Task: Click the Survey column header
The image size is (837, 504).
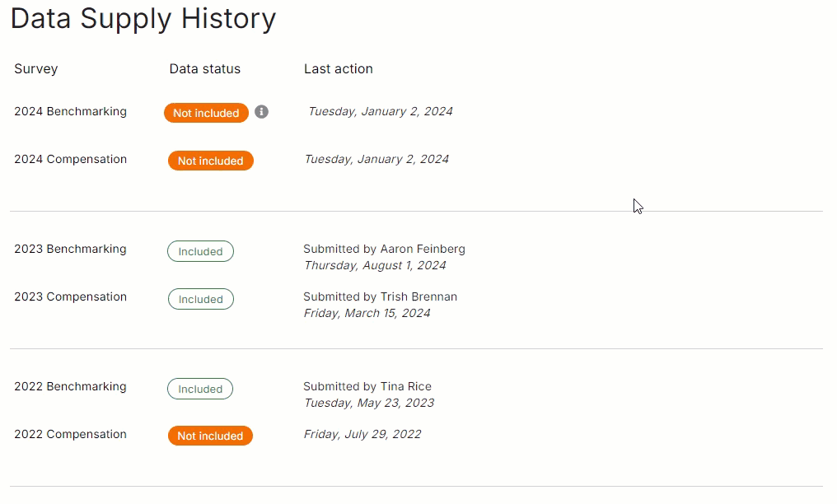Action: (x=35, y=68)
